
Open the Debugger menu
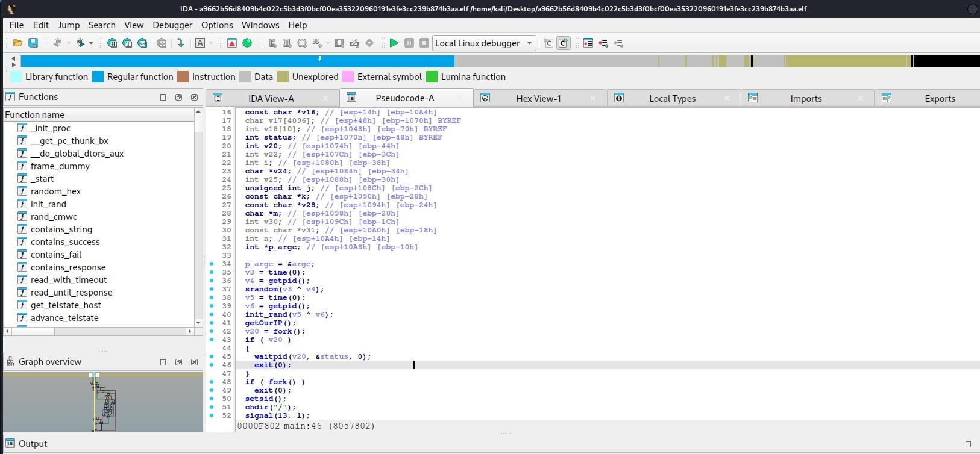point(172,25)
